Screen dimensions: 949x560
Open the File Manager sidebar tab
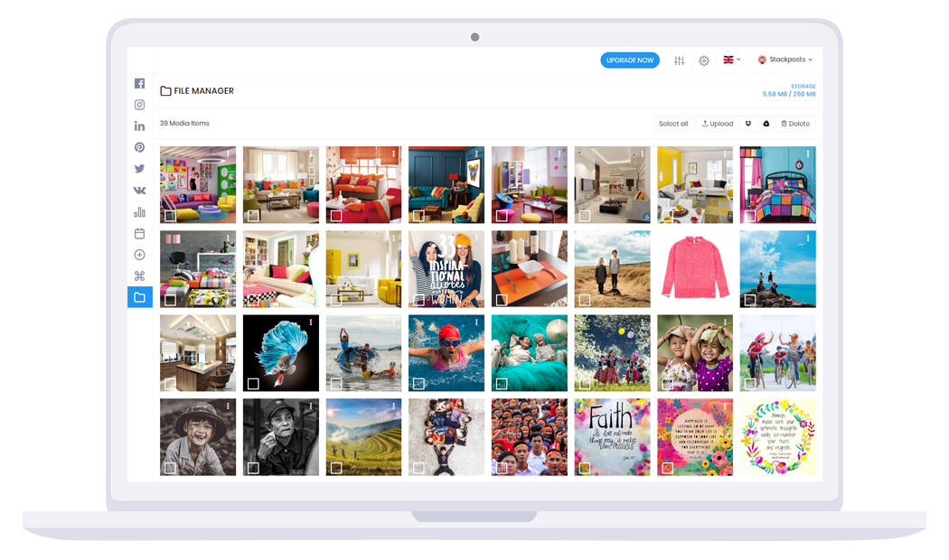(139, 297)
